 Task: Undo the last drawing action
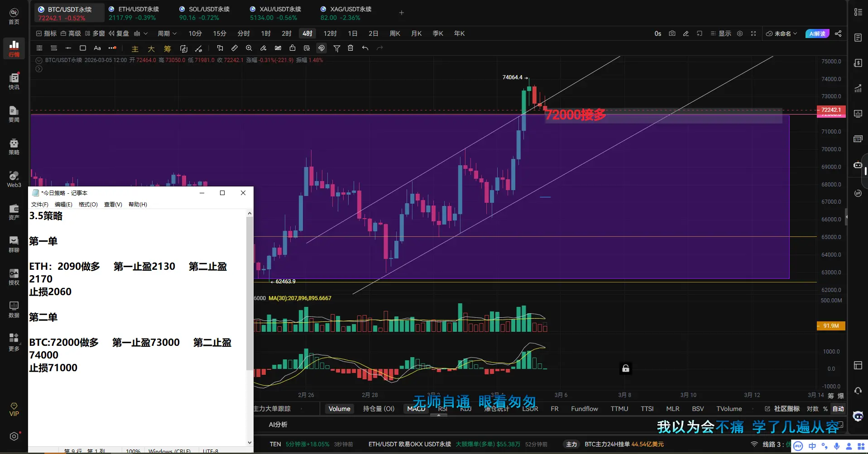(x=365, y=48)
